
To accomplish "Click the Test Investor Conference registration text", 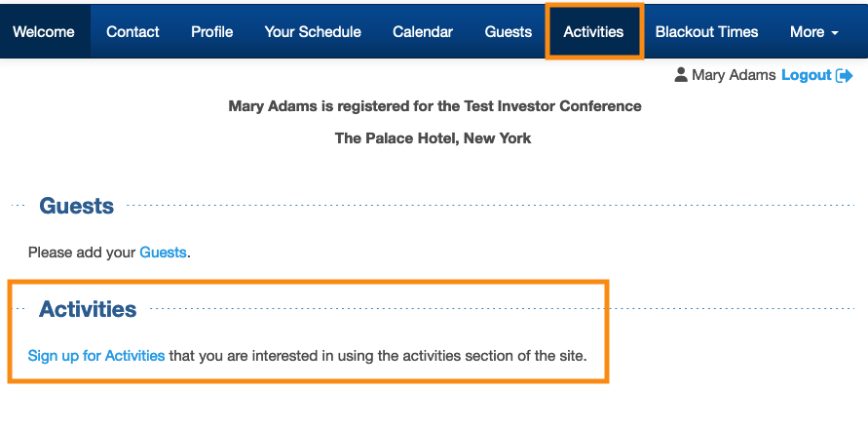I will 434,106.
